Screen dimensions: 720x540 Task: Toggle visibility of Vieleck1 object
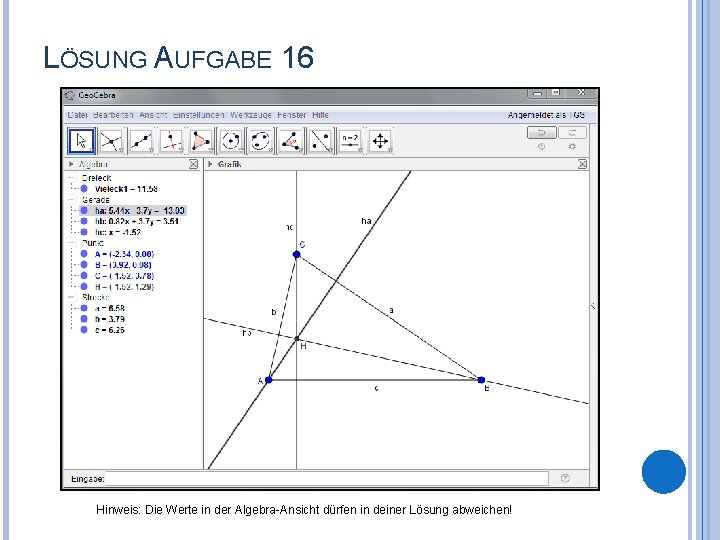point(84,189)
